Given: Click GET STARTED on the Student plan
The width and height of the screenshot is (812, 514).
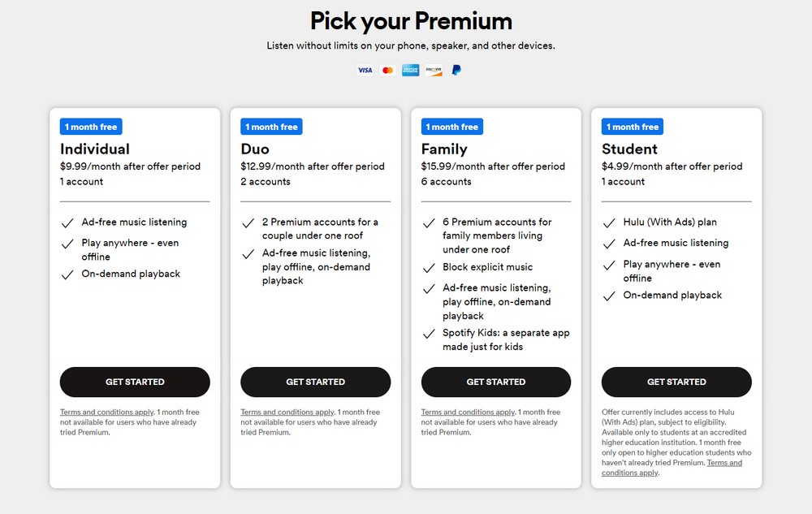Looking at the screenshot, I should 676,382.
